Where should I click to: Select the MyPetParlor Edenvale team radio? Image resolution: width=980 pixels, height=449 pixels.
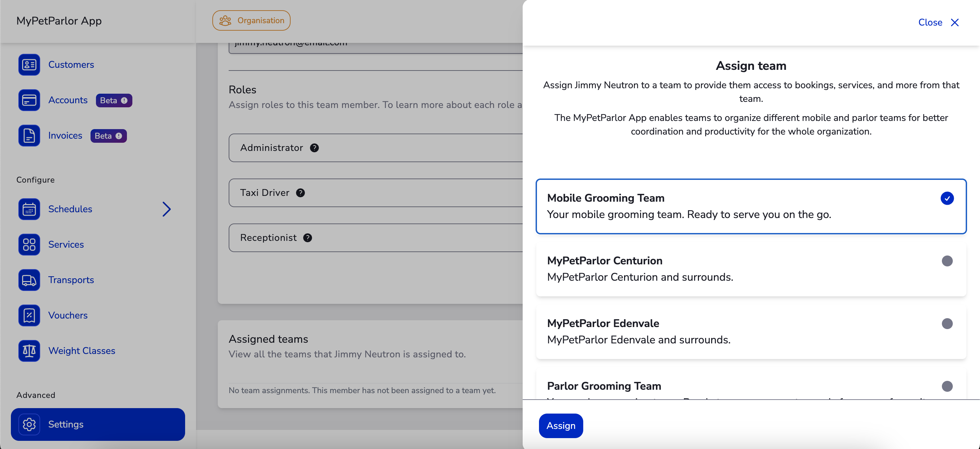click(x=947, y=324)
